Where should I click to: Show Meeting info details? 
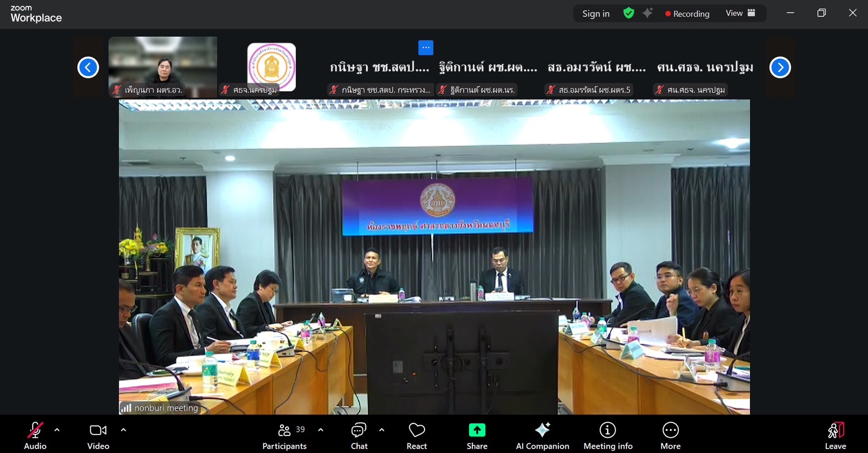click(x=608, y=435)
